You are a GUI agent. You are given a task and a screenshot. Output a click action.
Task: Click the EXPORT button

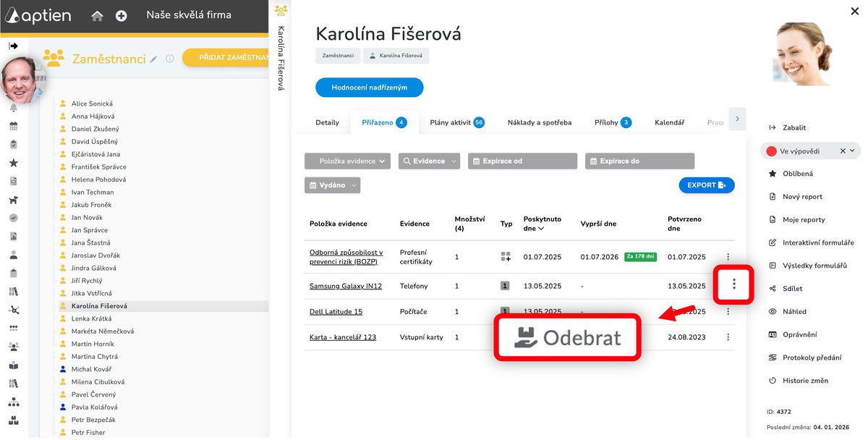pos(707,185)
